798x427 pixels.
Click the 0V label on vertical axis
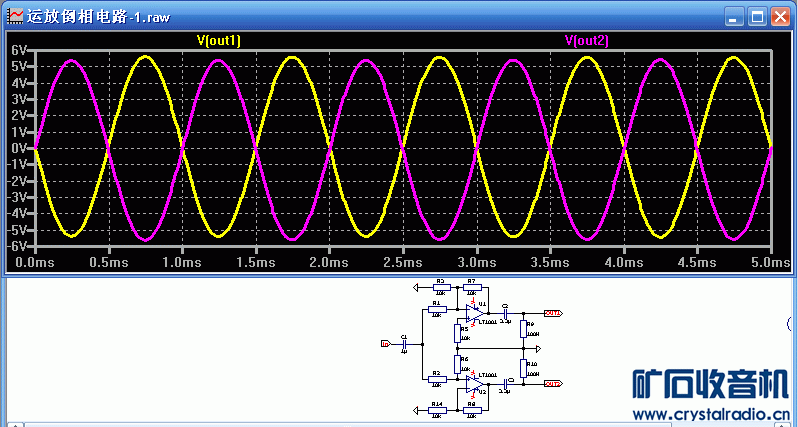click(x=18, y=148)
